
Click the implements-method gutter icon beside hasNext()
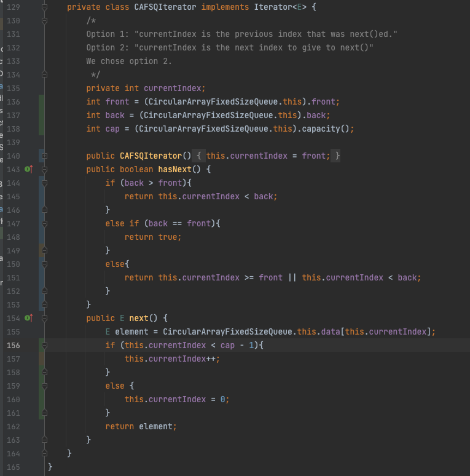coord(28,169)
